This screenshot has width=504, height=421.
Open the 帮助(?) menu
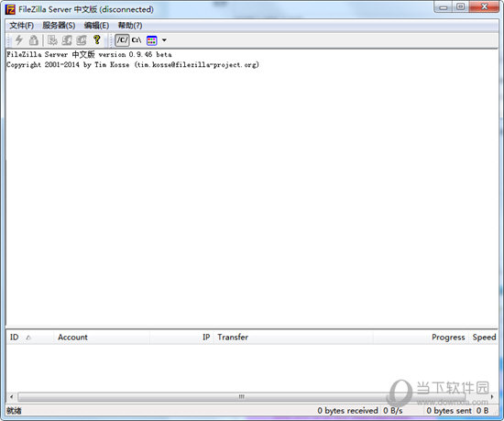[x=130, y=26]
